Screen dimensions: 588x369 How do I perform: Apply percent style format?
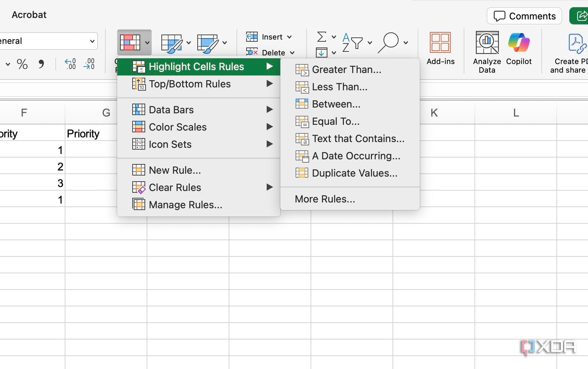22,64
